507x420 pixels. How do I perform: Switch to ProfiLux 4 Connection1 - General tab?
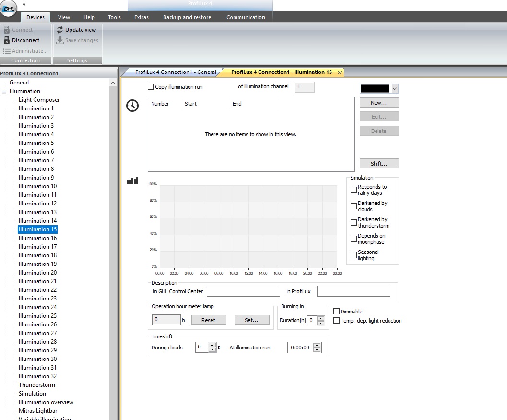[176, 72]
